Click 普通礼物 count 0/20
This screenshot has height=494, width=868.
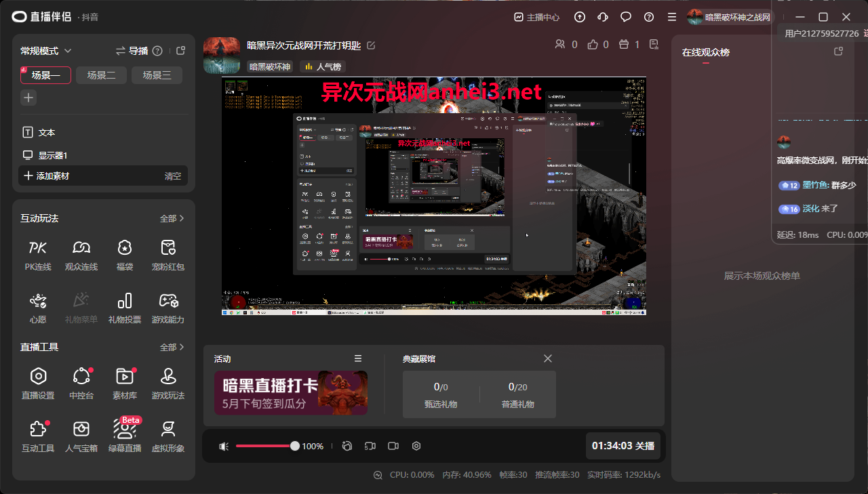pos(517,394)
